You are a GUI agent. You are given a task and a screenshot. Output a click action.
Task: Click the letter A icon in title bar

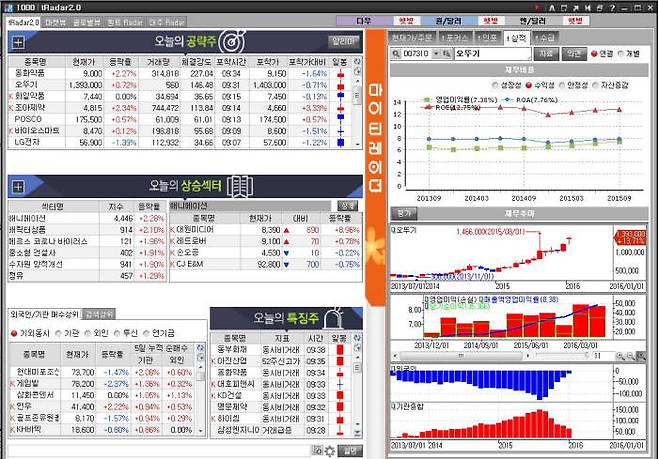pyautogui.click(x=552, y=8)
